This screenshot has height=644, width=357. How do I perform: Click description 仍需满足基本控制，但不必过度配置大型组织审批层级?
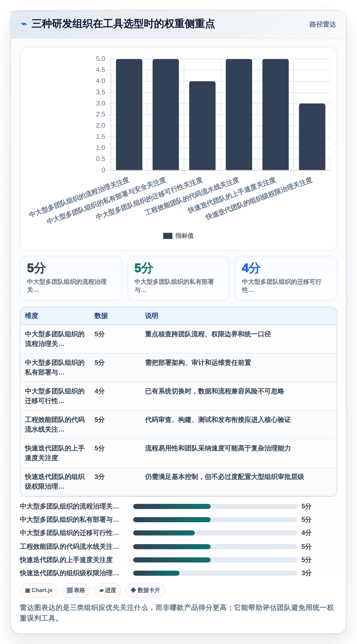coord(225,477)
